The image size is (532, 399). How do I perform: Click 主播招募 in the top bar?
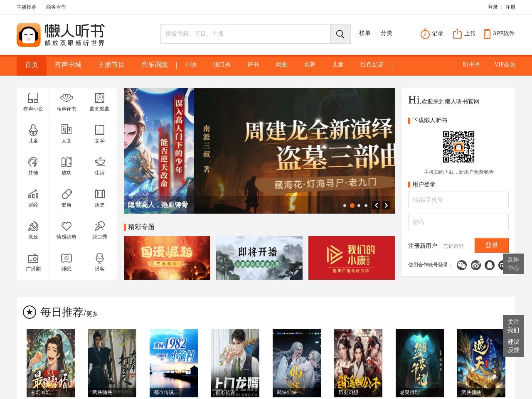click(x=27, y=7)
